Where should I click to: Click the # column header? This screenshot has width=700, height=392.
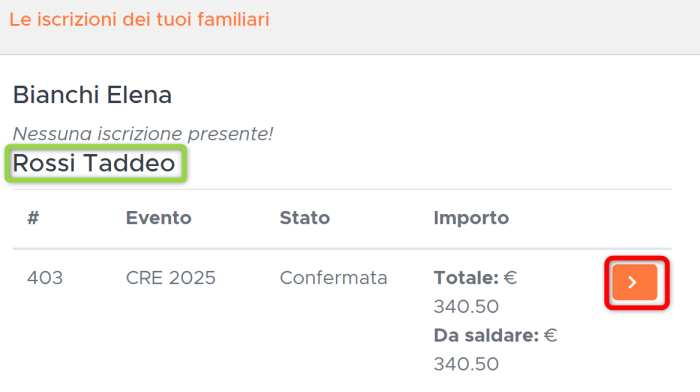coord(33,218)
